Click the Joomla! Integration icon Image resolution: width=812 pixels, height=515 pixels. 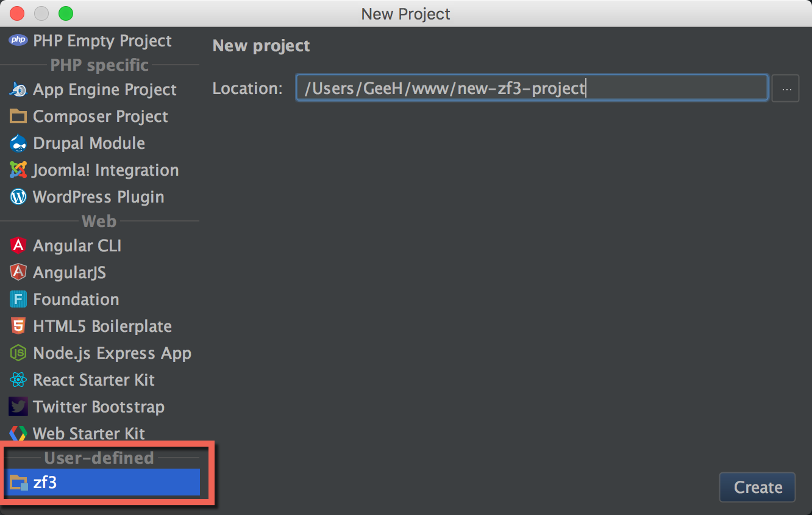tap(18, 170)
